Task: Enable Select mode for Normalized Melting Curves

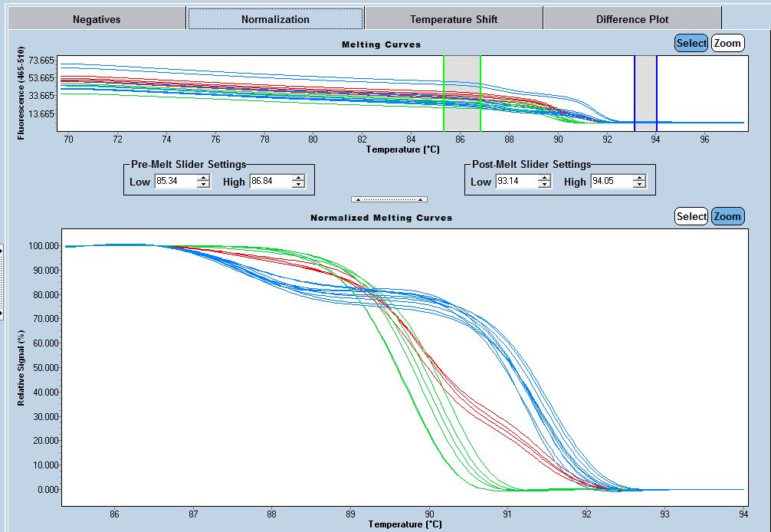Action: [691, 216]
